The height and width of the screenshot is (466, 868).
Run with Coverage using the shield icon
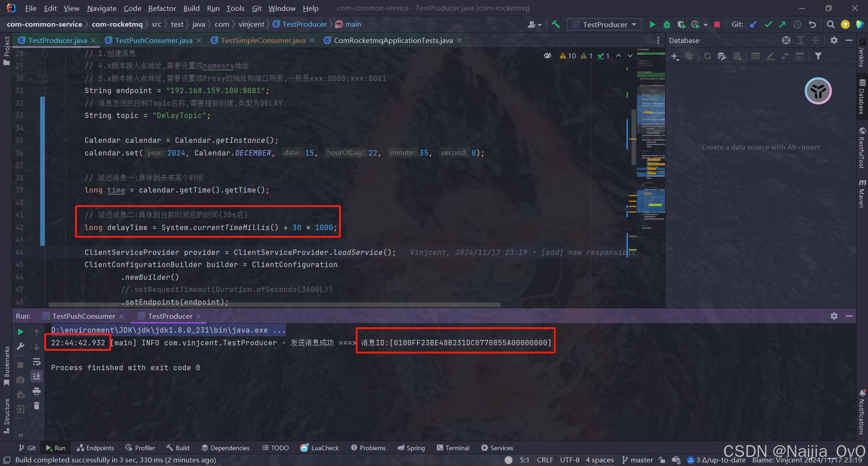point(681,24)
